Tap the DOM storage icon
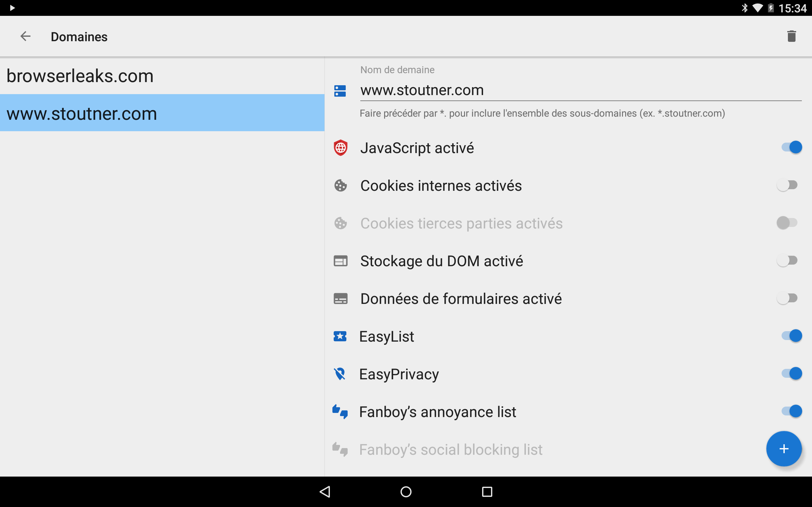Screen dimensions: 812x507 coord(340,261)
